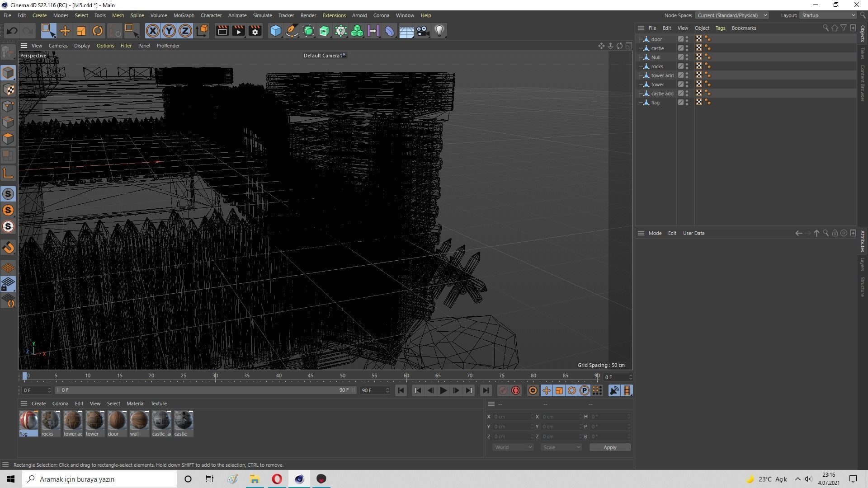Toggle Autokeying button
The height and width of the screenshot is (488, 868).
tap(516, 390)
